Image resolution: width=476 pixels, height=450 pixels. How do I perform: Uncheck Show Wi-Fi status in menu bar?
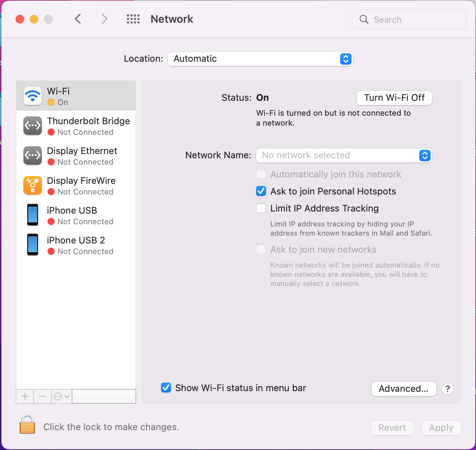point(166,388)
